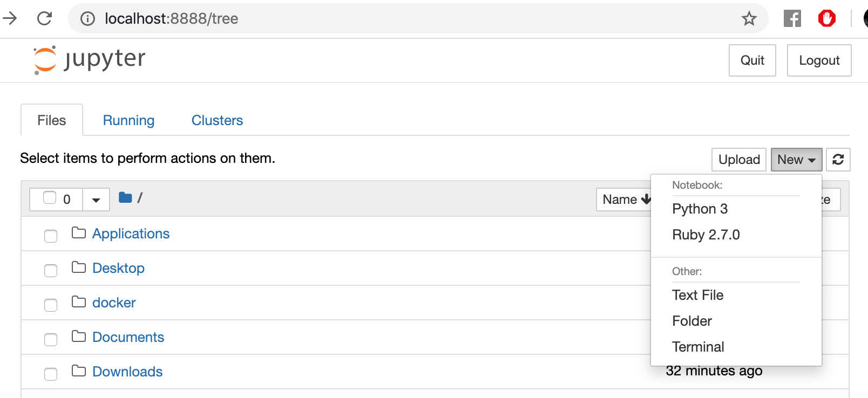
Task: Bookmark page with the star icon
Action: coord(749,19)
